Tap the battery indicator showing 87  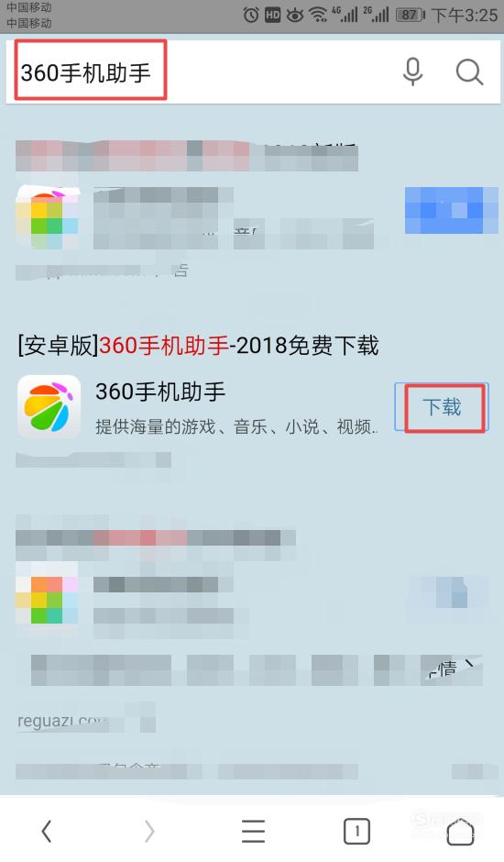click(410, 15)
